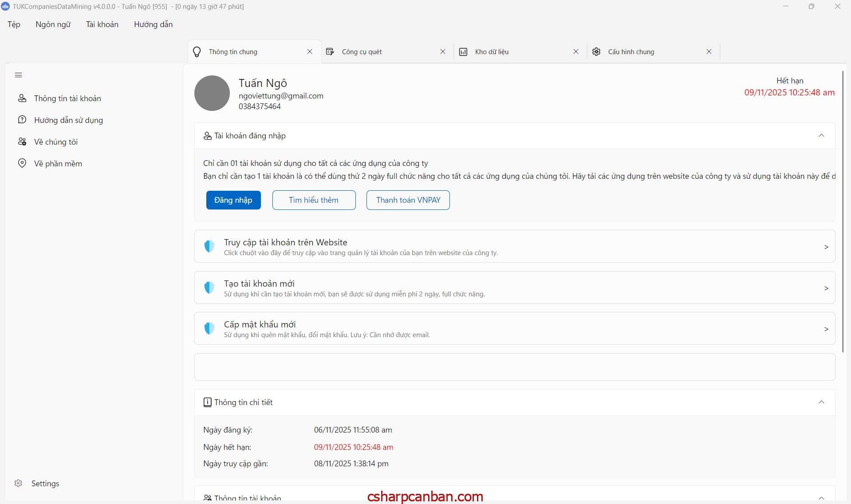Screen dimensions: 851x504
Task: Expand Truy cập tài khoản trên Website arrow
Action: 826,247
